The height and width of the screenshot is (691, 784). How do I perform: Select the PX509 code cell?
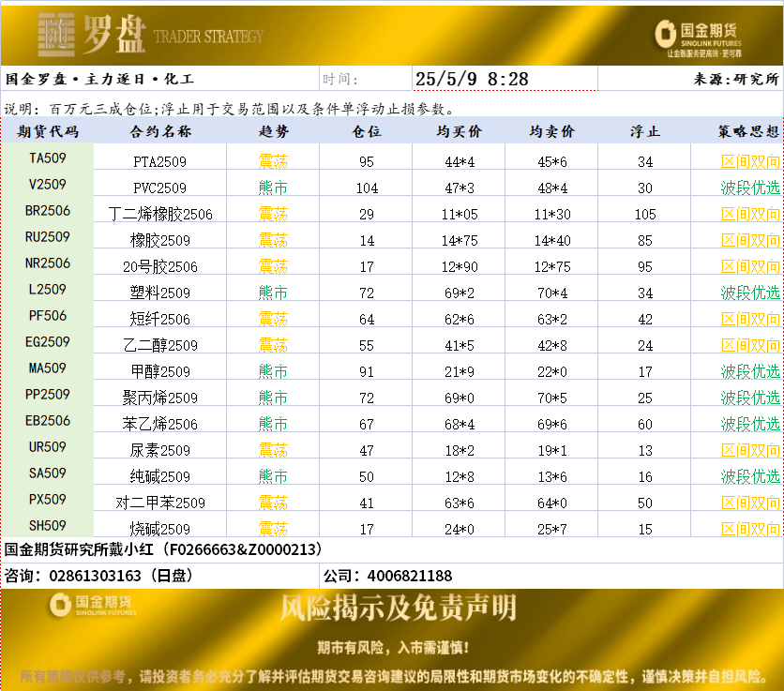click(48, 500)
